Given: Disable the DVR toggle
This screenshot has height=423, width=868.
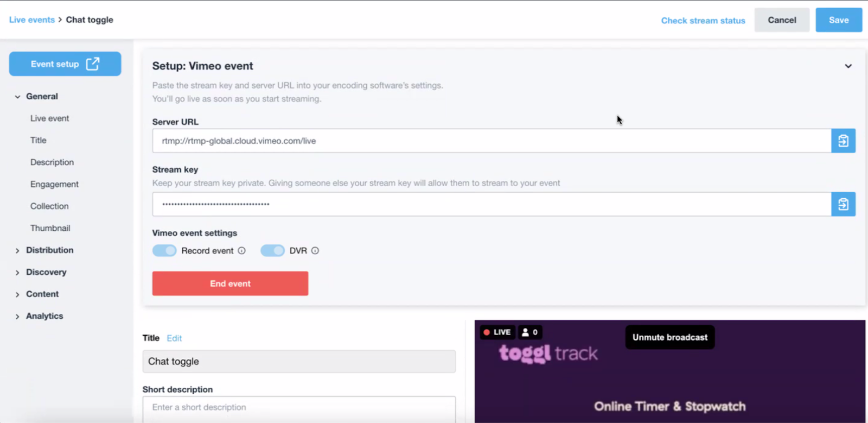Looking at the screenshot, I should 272,251.
